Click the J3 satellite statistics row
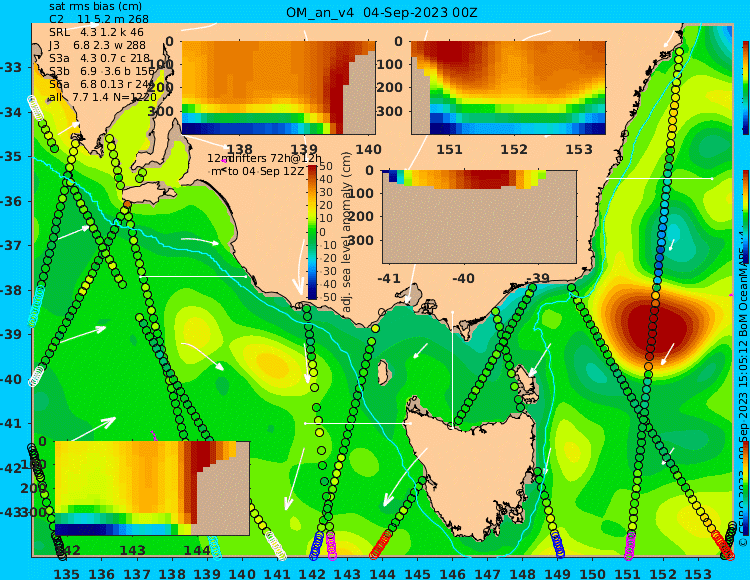The width and height of the screenshot is (750, 580). click(97, 45)
